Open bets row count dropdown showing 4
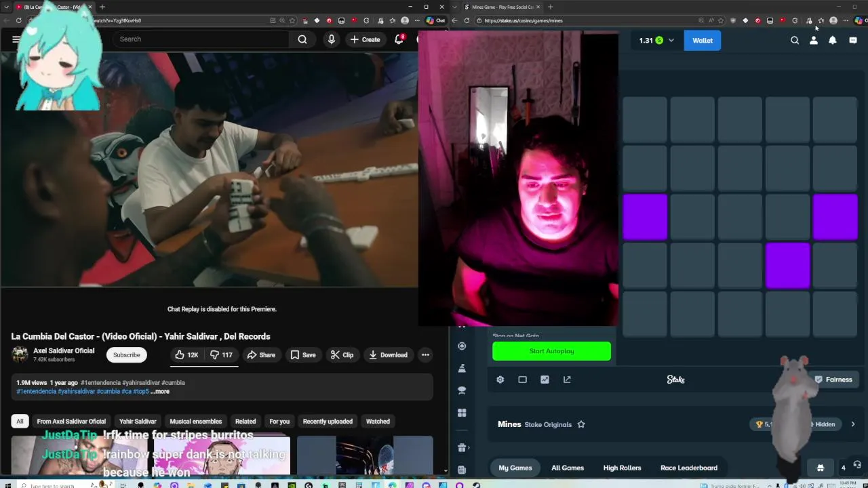This screenshot has height=488, width=868. pyautogui.click(x=843, y=468)
